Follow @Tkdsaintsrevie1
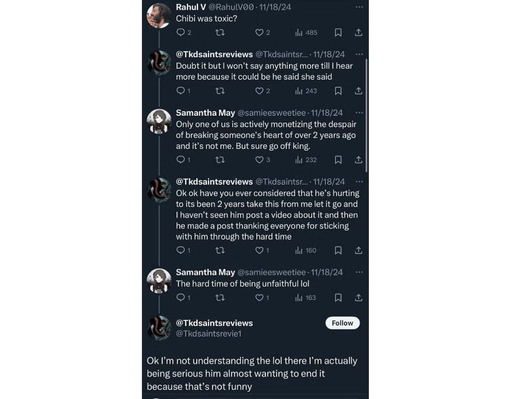 pyautogui.click(x=342, y=323)
